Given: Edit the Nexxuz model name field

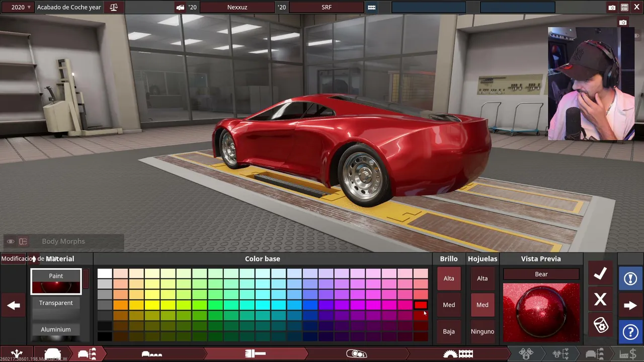Looking at the screenshot, I should click(237, 8).
